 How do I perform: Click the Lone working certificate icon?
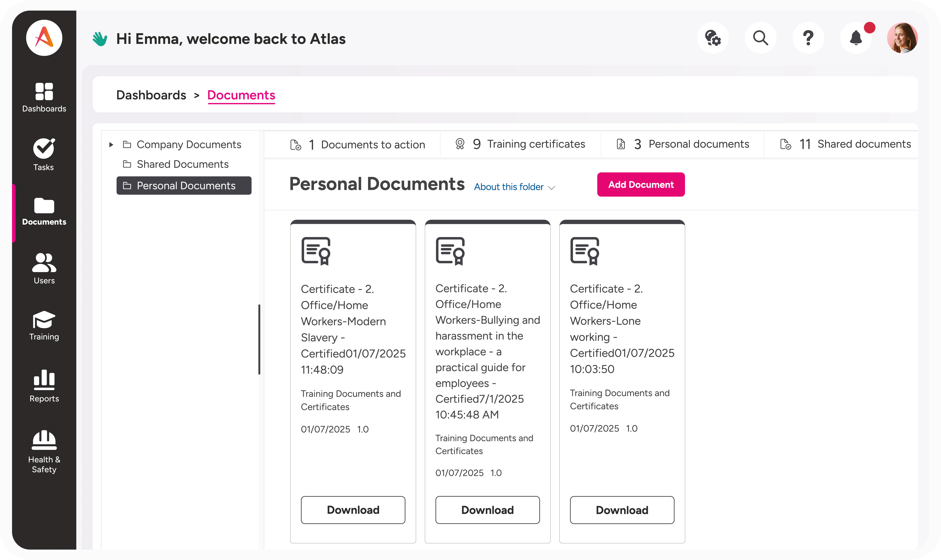585,251
